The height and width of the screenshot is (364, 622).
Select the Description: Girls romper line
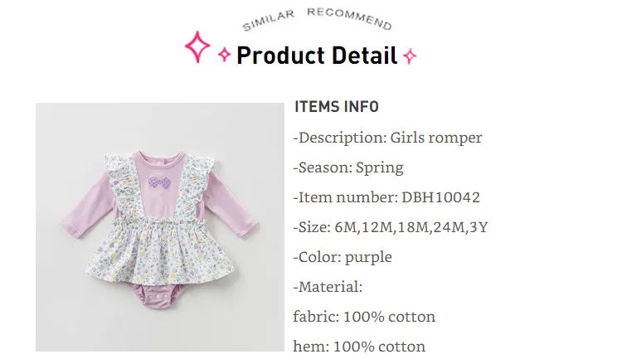click(387, 138)
